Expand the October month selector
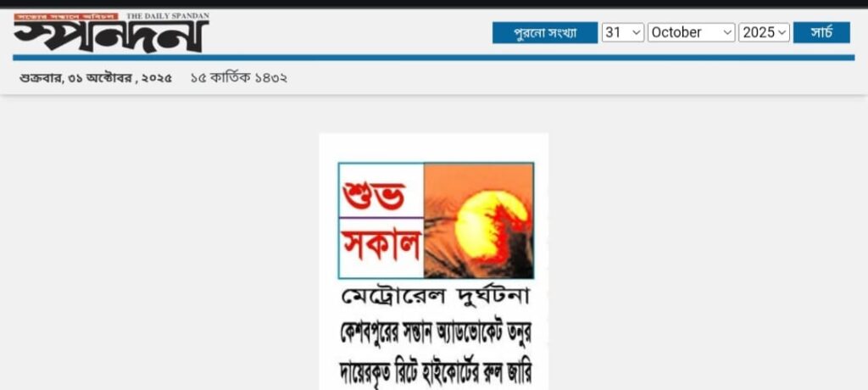868x390 pixels. click(691, 33)
